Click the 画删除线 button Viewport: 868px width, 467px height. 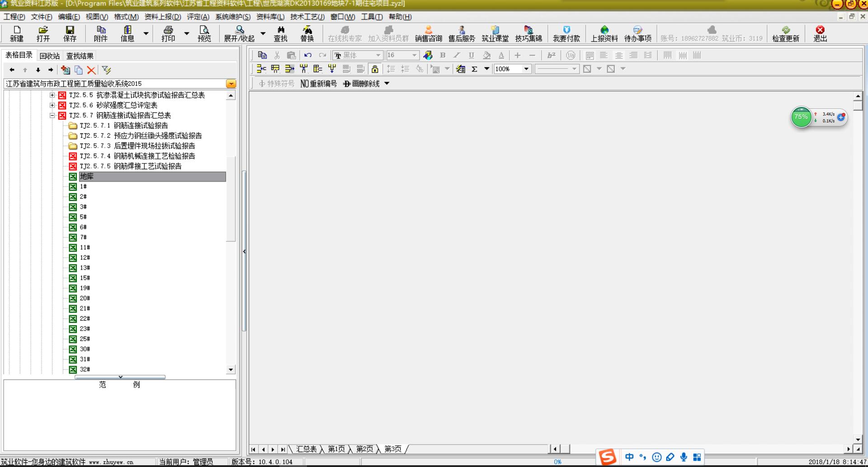click(x=362, y=84)
